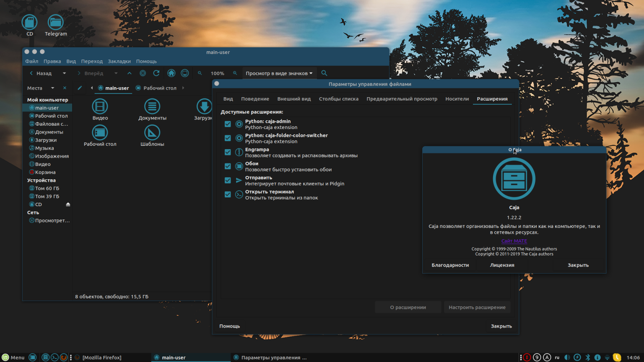644x362 pixels.
Task: Open the dropdown arrow next to Назад
Action: [x=64, y=73]
